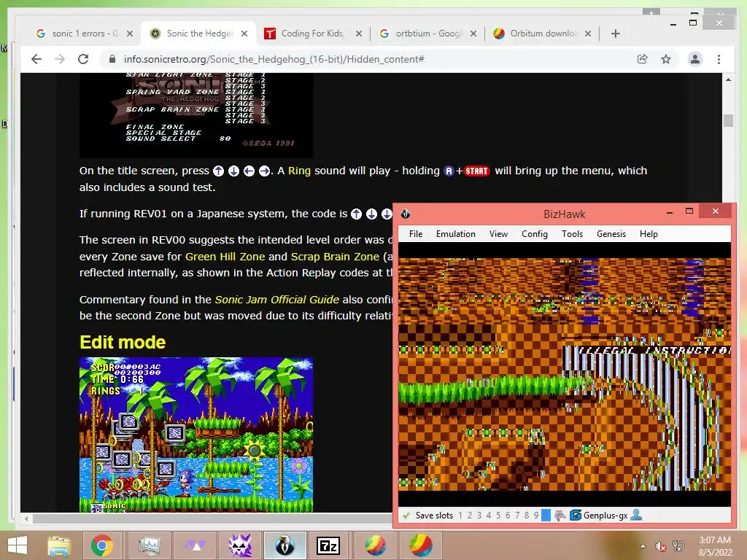The width and height of the screenshot is (747, 560).
Task: Click the icon left of Genplus-gx logo
Action: (x=560, y=516)
